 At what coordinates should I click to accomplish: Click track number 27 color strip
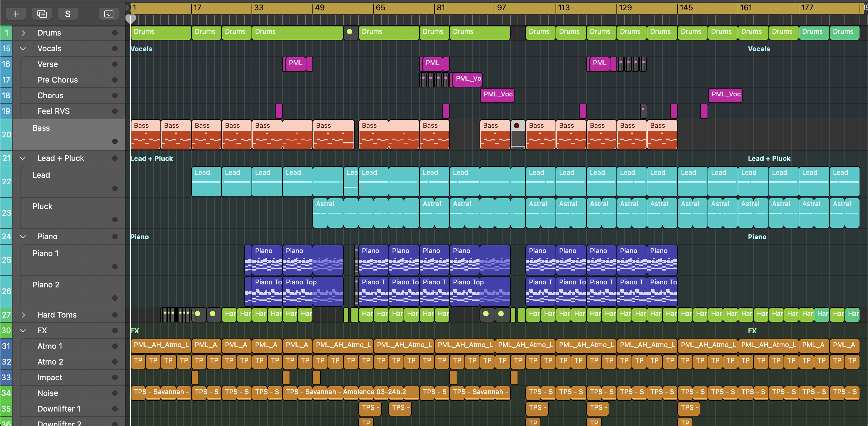pos(6,315)
